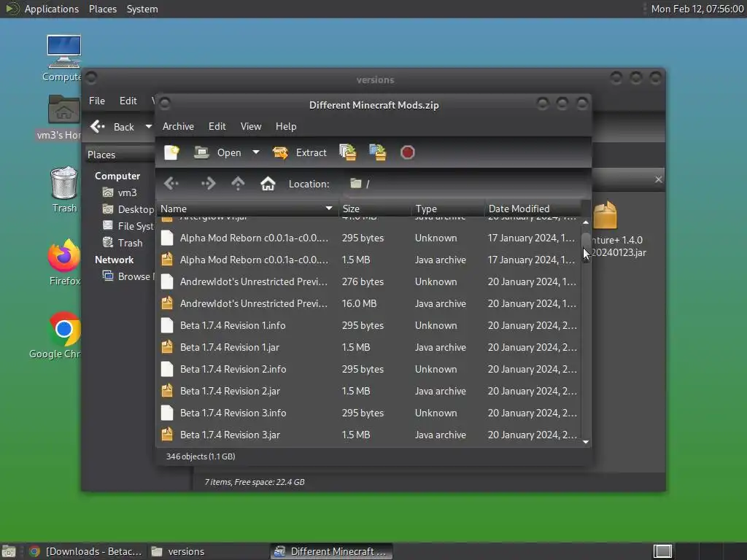This screenshot has width=747, height=560.
Task: Open vm3's Home desktop folder icon
Action: point(64,109)
